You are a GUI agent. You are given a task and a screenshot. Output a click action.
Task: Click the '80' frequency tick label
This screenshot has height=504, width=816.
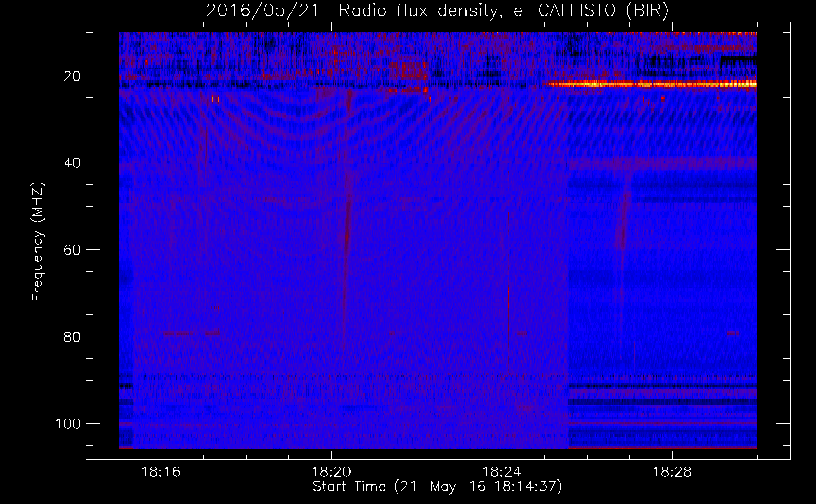point(73,337)
